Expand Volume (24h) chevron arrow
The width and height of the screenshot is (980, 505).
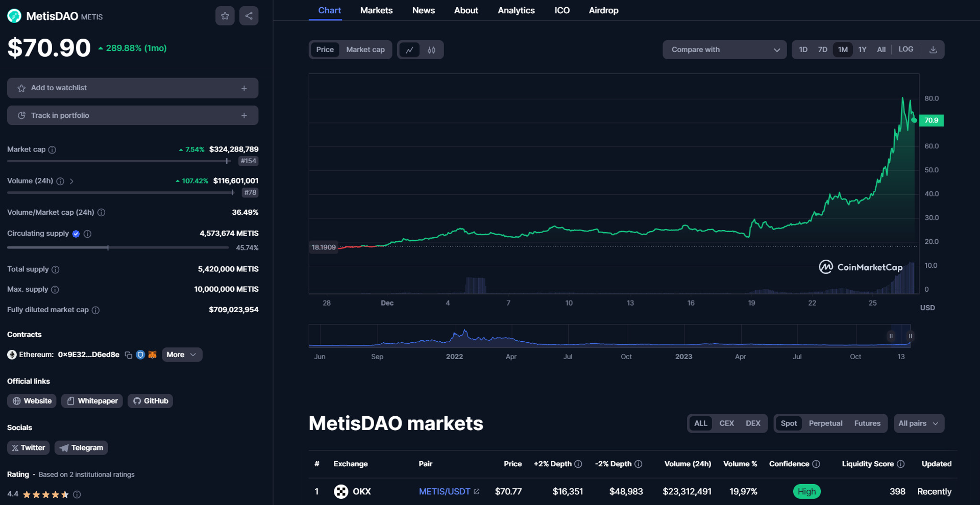(71, 181)
